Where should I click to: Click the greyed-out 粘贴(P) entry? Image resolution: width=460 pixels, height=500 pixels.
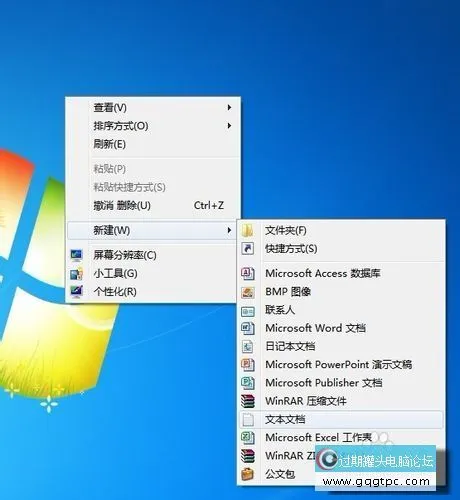[154, 169]
